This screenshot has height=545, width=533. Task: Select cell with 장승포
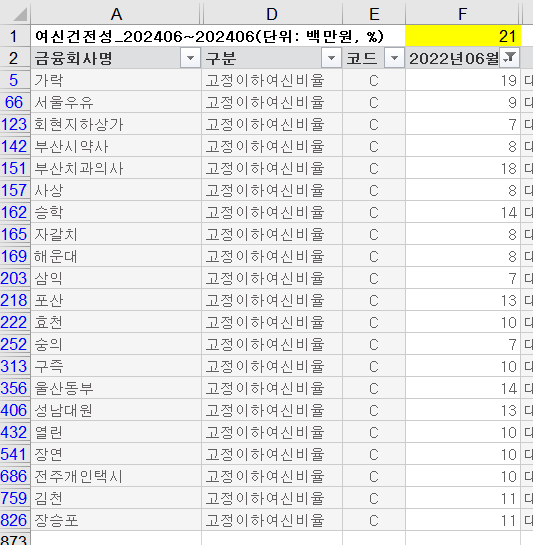(116, 520)
